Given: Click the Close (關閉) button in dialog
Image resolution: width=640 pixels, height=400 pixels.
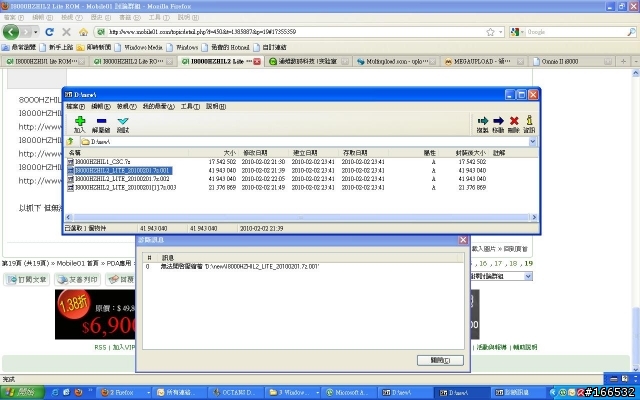Looking at the screenshot, I should click(x=440, y=360).
